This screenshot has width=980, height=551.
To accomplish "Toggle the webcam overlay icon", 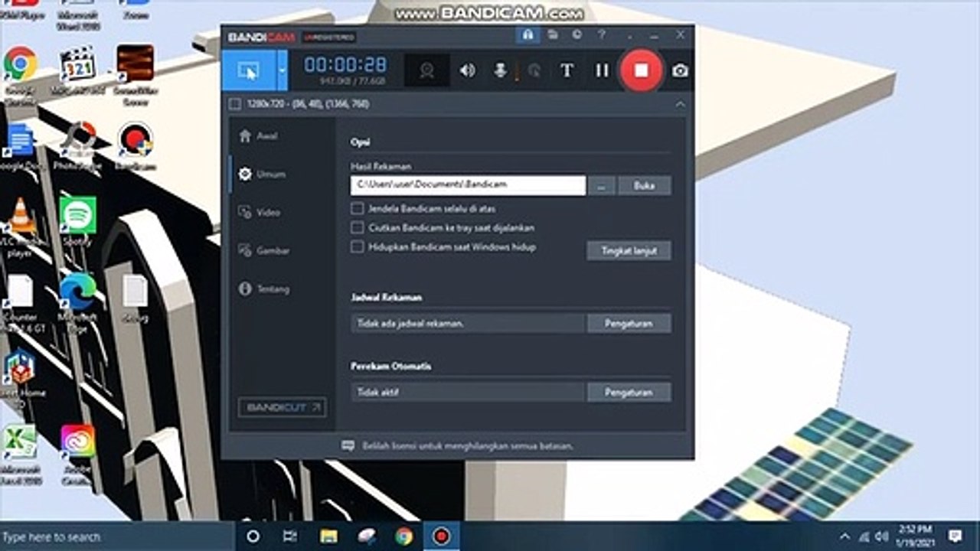I will pos(426,70).
